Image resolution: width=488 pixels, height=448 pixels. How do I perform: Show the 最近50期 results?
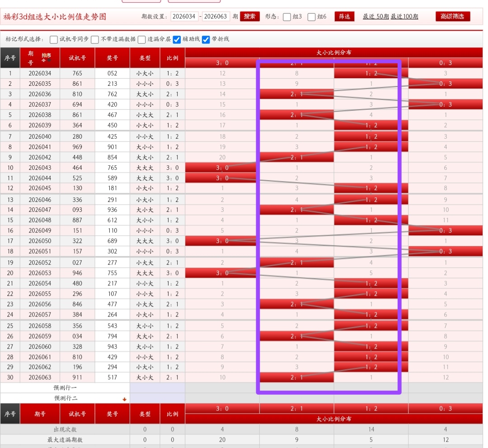tap(375, 17)
